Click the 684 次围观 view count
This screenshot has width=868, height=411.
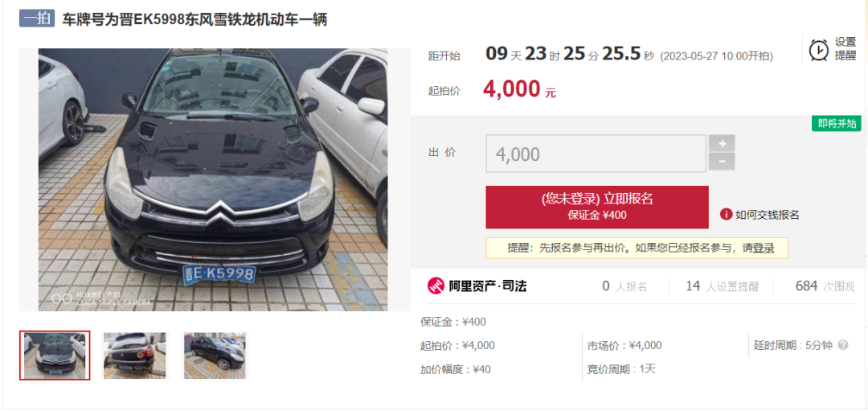(x=825, y=286)
